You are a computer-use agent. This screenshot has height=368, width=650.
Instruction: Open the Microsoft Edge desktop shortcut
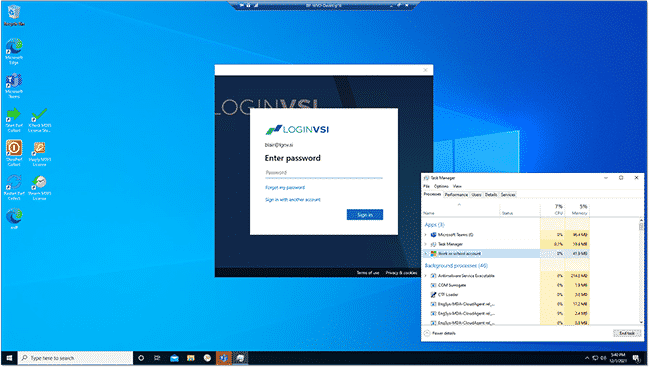point(14,51)
